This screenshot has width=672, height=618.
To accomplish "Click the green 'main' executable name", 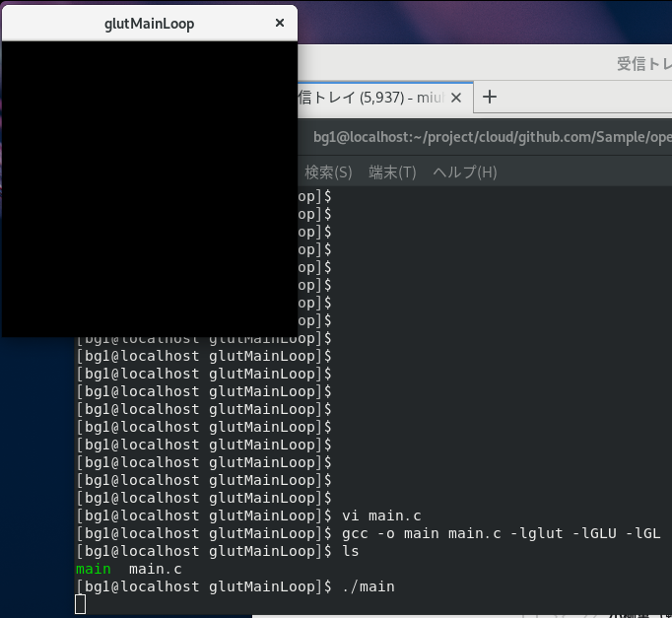I will [94, 569].
